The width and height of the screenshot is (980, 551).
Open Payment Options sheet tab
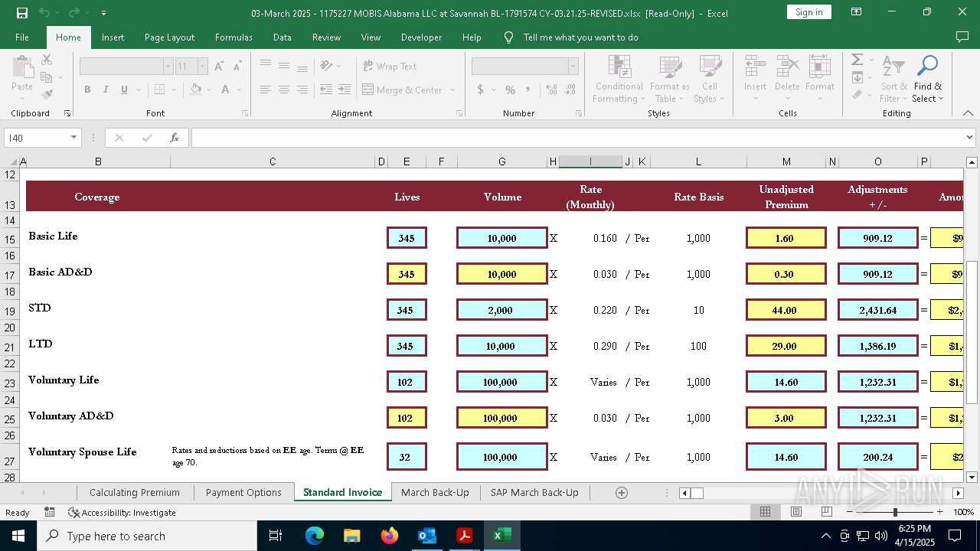243,492
